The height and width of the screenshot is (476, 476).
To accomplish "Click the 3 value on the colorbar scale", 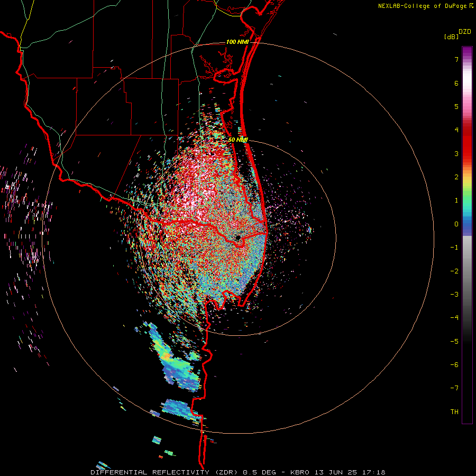I will (x=456, y=153).
